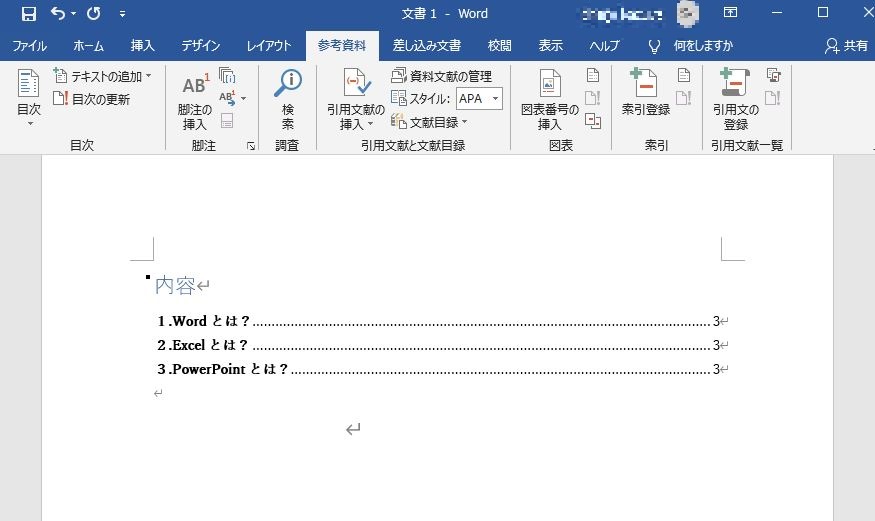Screen dimensions: 875x521
Task: Expand the next footnote dropdown arrow
Action: [243, 99]
